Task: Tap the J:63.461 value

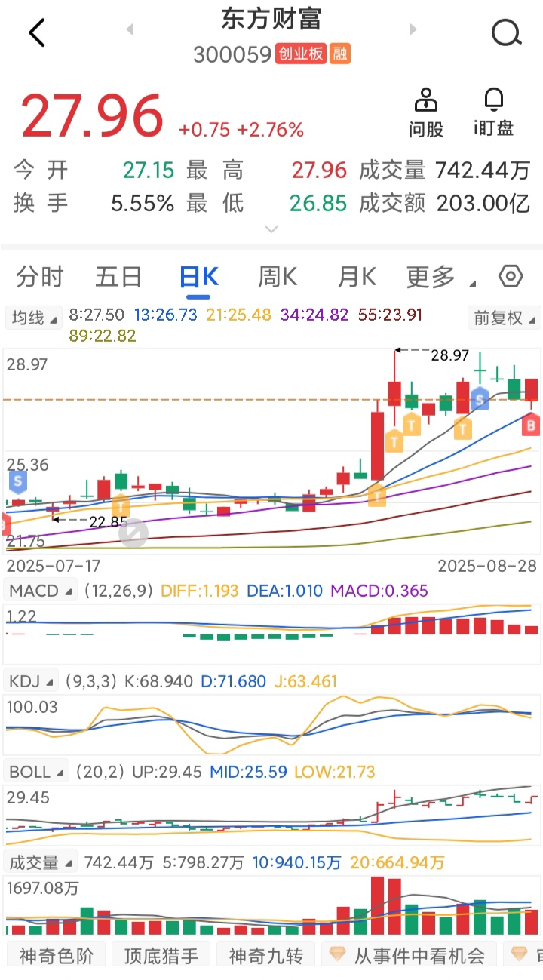Action: [305, 681]
